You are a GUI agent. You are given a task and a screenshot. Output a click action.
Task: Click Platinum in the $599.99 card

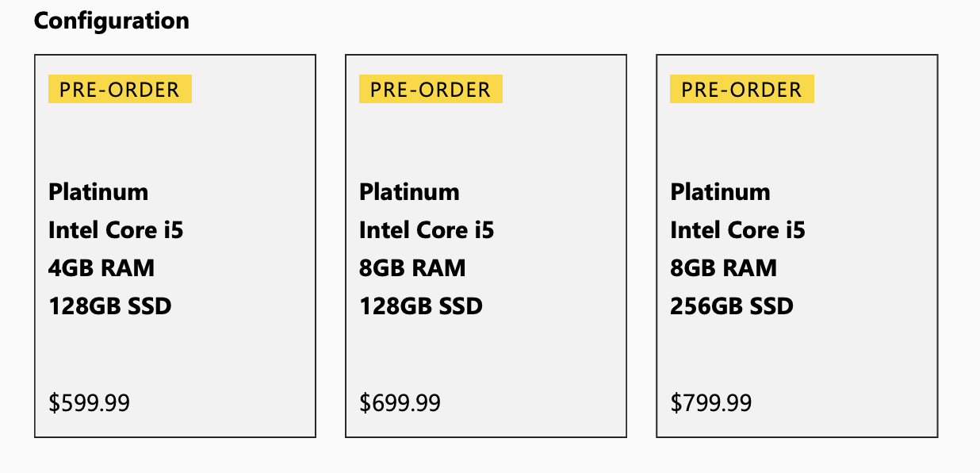coord(98,192)
